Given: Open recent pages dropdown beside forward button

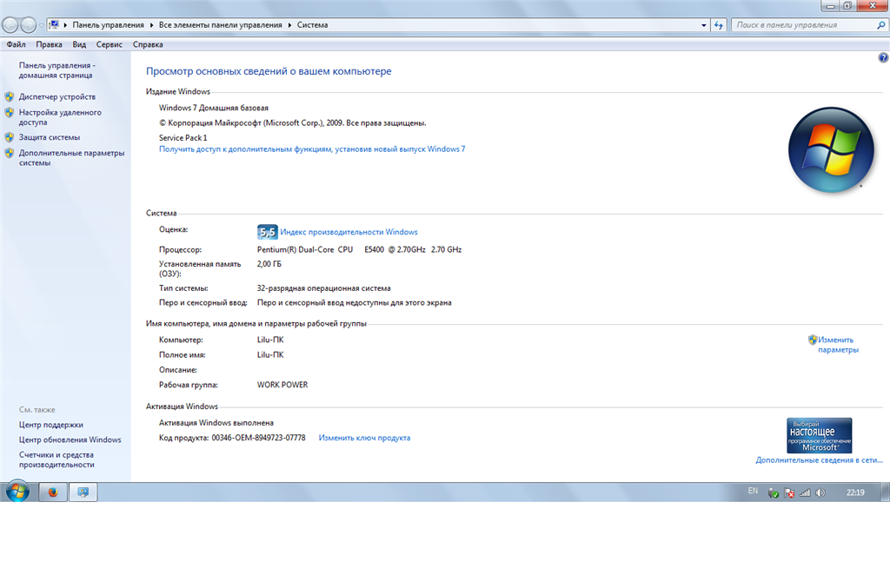Looking at the screenshot, I should (42, 25).
